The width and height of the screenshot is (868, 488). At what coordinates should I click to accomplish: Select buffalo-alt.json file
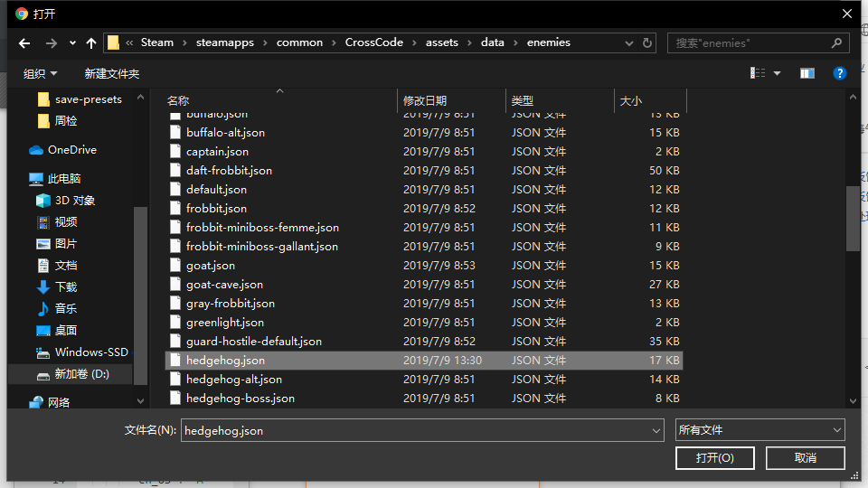(x=424, y=133)
